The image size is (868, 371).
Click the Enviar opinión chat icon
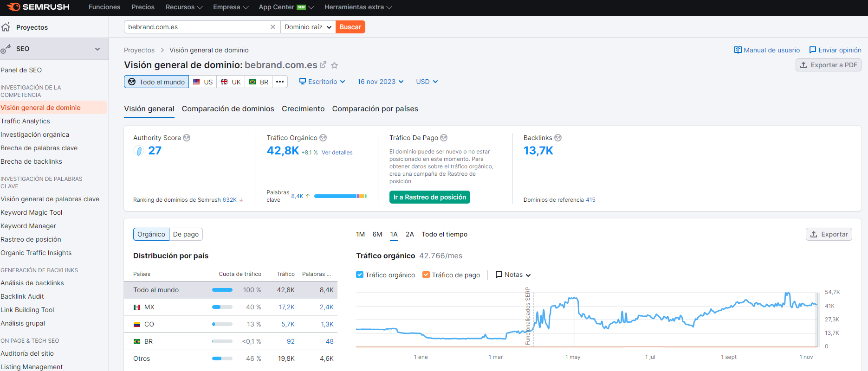pyautogui.click(x=813, y=50)
